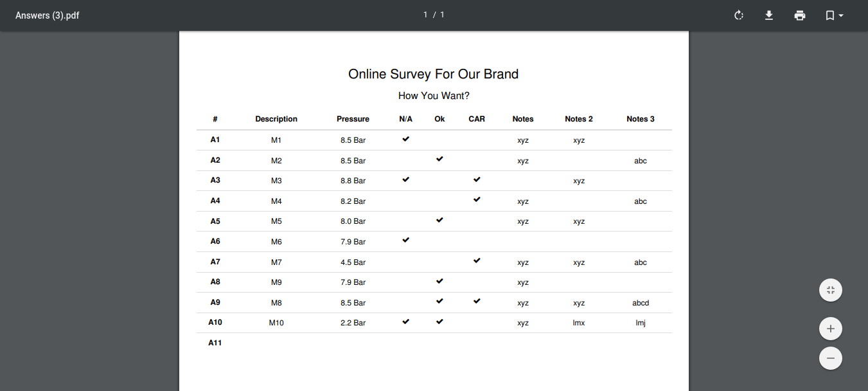
Task: Click the abcd note in row A9
Action: coord(641,303)
